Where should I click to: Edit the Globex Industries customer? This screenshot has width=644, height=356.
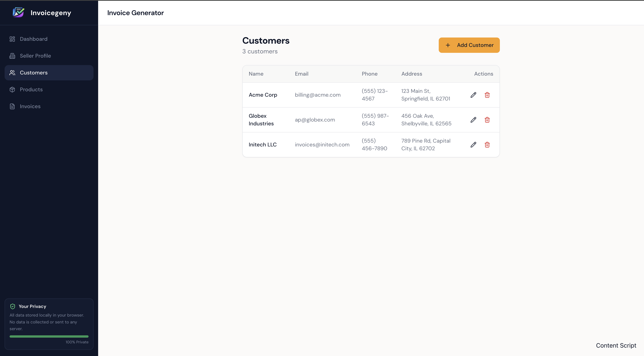(x=473, y=120)
